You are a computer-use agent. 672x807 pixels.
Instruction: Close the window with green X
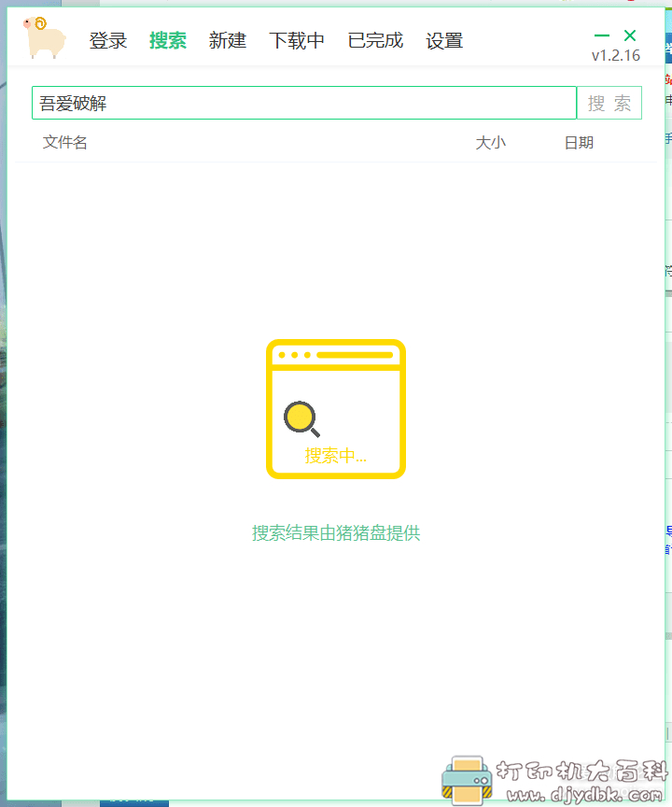(x=630, y=35)
